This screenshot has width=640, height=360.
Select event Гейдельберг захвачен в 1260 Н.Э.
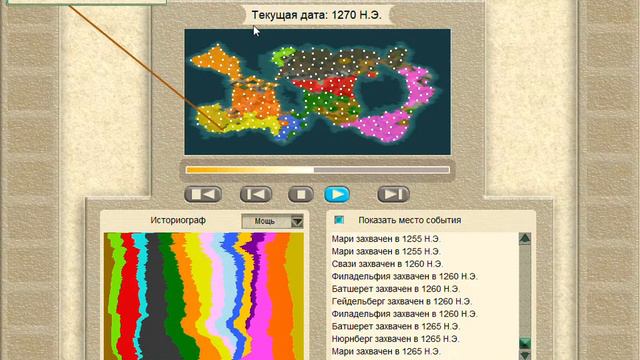tap(402, 301)
